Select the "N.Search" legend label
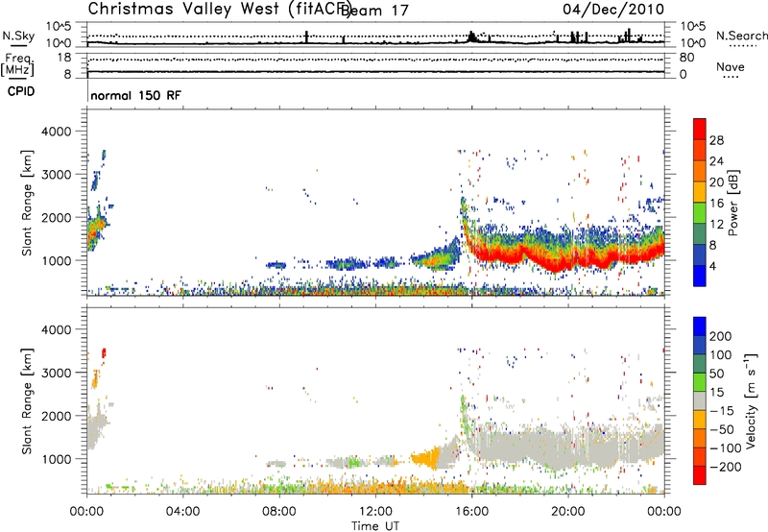Screen dimensions: 768x532 (741, 36)
